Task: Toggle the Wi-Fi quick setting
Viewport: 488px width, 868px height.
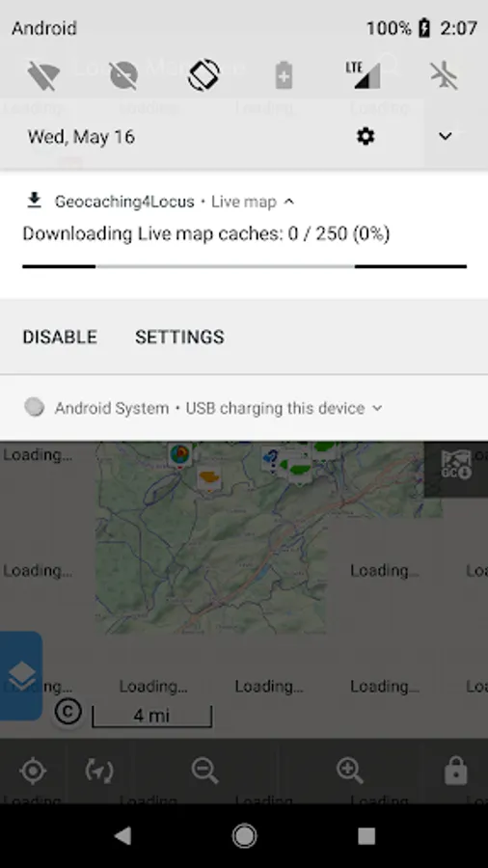Action: 43,74
